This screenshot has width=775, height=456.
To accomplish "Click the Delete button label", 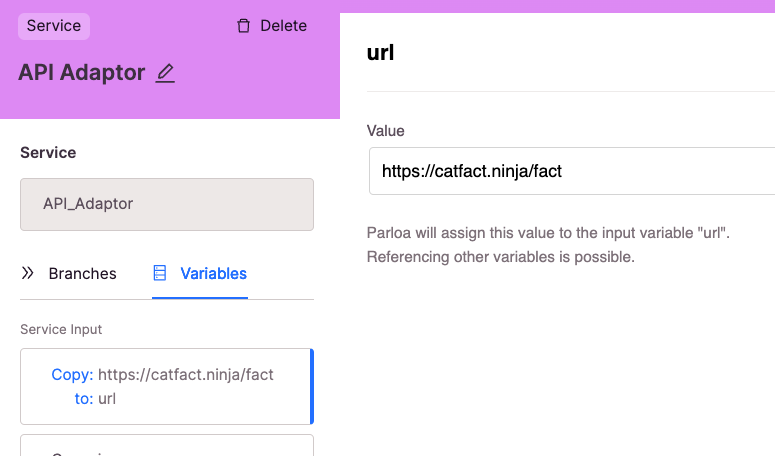I will pos(284,26).
